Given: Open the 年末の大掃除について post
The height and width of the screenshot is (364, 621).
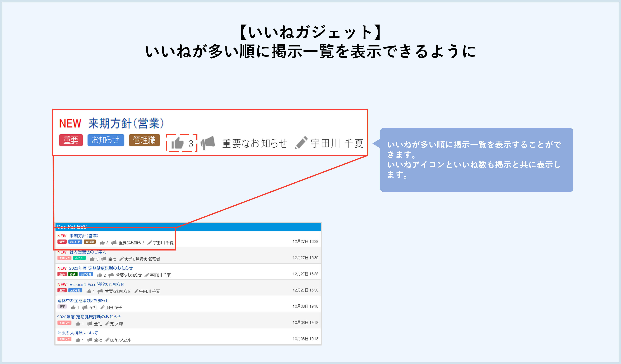Looking at the screenshot, I should [78, 333].
